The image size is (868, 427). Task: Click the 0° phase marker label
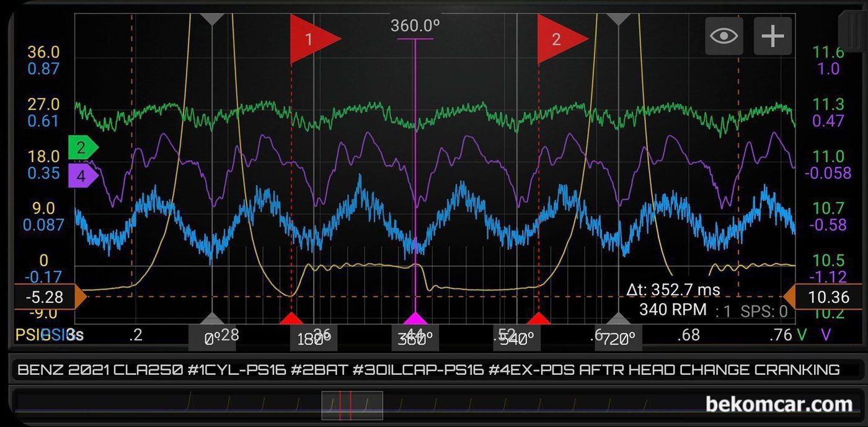click(213, 338)
